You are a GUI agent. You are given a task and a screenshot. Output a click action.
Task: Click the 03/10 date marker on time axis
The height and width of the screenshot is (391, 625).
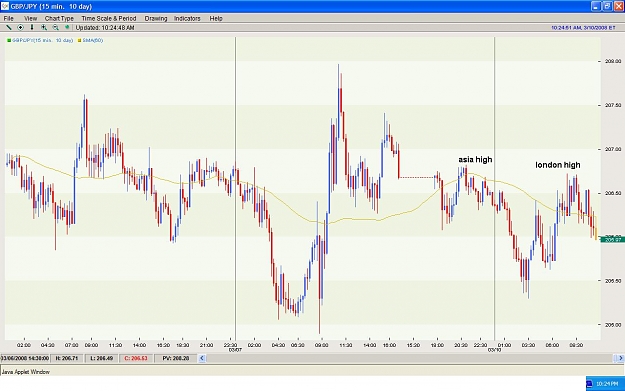tap(494, 350)
